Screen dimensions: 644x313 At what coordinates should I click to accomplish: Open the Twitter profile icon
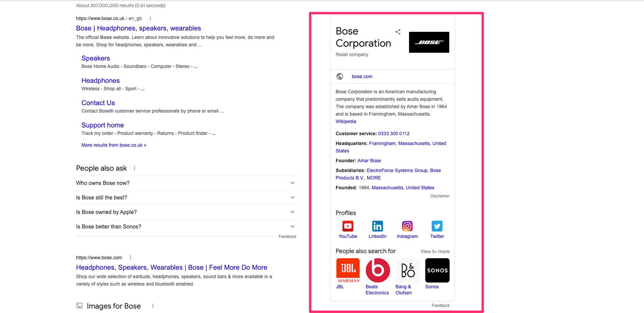pyautogui.click(x=437, y=226)
